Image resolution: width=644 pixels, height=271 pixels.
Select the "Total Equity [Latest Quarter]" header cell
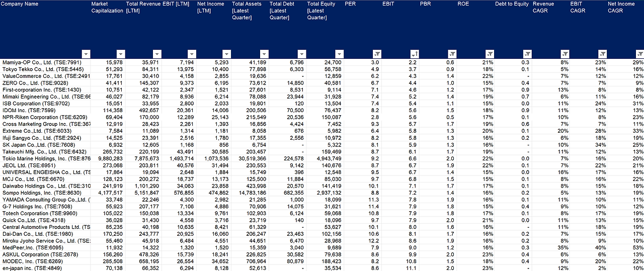point(325,29)
